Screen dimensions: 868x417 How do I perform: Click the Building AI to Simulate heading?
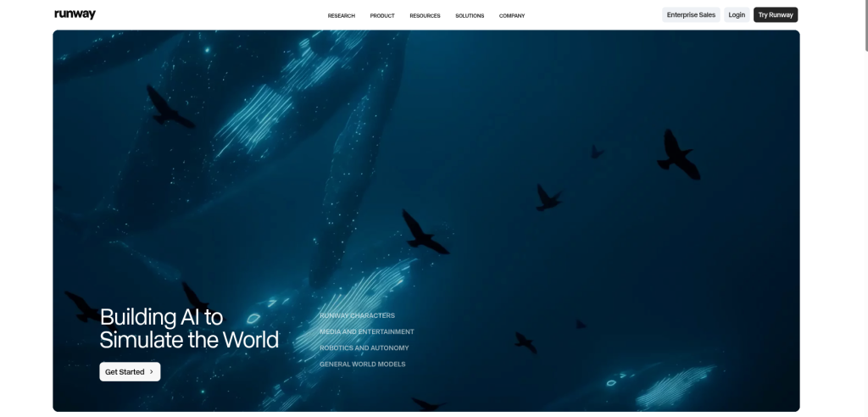coord(189,328)
